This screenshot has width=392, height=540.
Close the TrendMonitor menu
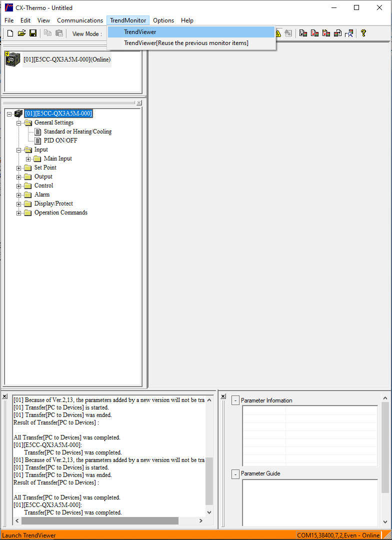tap(128, 20)
